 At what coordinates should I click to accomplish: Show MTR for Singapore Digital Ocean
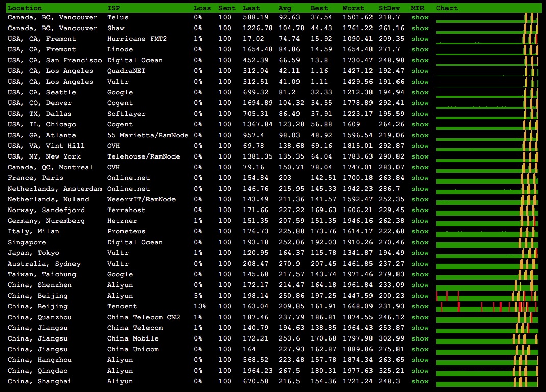pyautogui.click(x=420, y=242)
